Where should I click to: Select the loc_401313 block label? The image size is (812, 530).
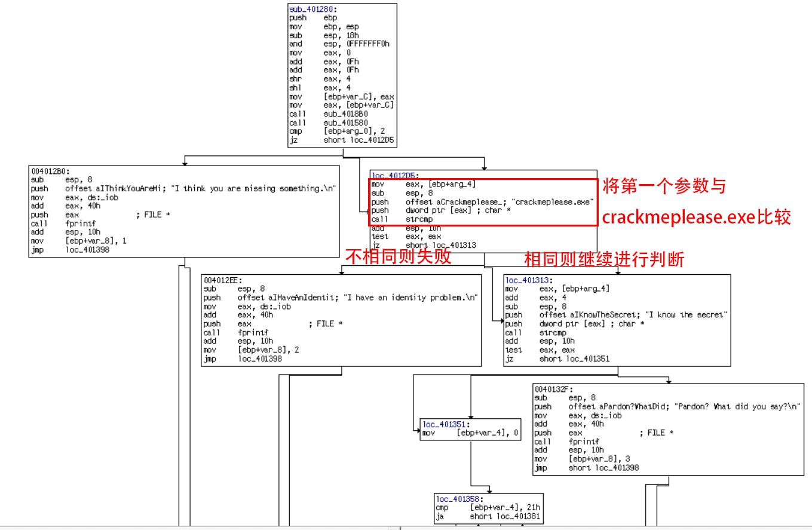pos(529,280)
